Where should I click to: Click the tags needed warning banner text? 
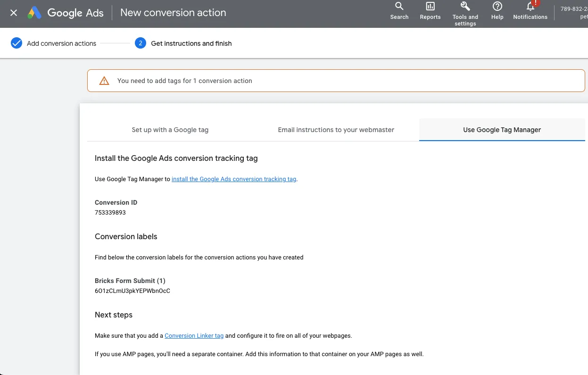(184, 80)
